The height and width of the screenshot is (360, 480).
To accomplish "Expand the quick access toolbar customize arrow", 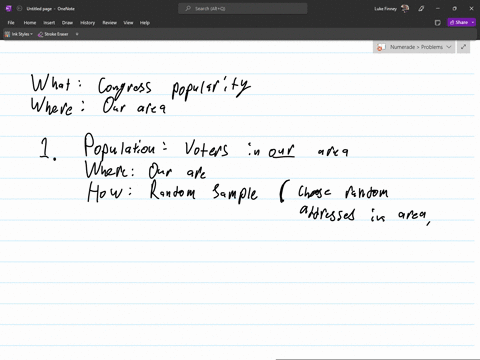I will (77, 34).
